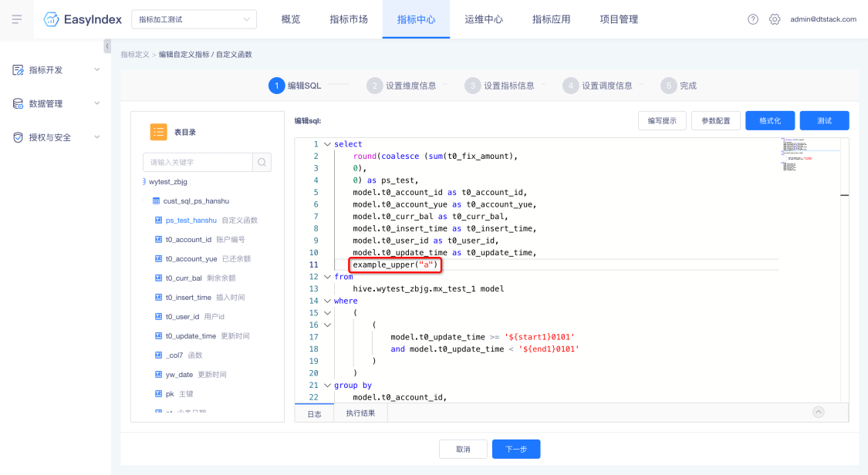The image size is (868, 475).
Task: Select the wytest_zbjg tree node
Action: pos(167,182)
